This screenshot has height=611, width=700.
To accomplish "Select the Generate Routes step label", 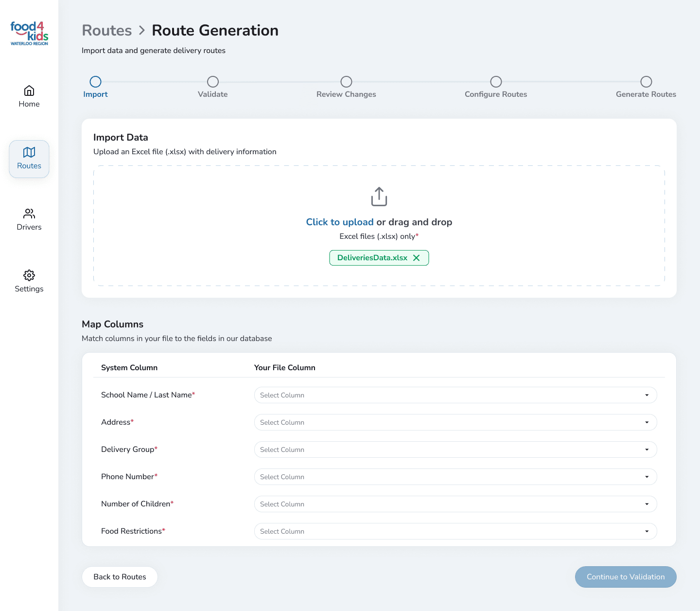I will [646, 94].
